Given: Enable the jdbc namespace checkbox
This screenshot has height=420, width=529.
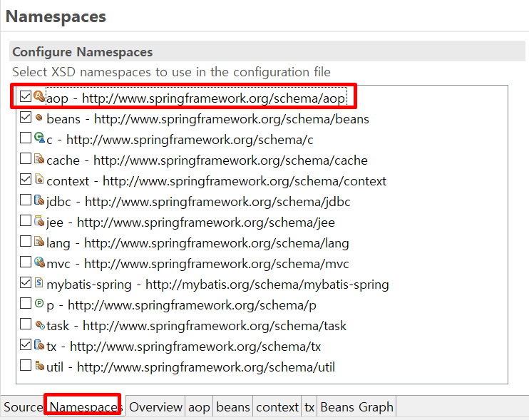Looking at the screenshot, I should tap(26, 200).
